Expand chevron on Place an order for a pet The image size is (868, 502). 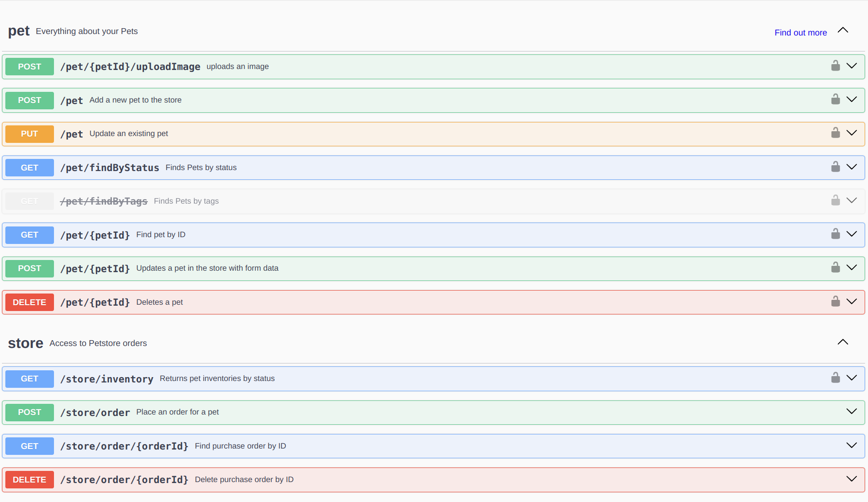pyautogui.click(x=851, y=411)
